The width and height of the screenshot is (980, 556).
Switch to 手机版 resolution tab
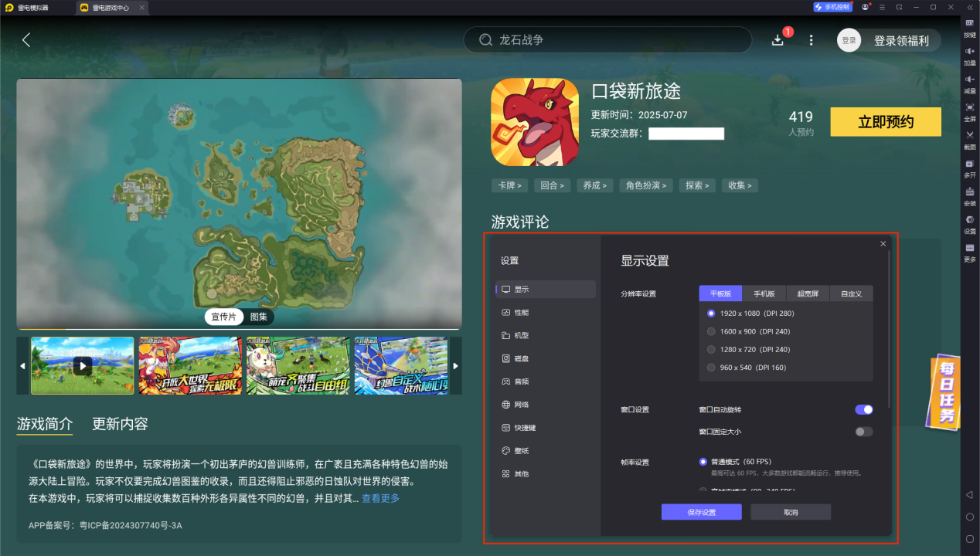point(764,293)
